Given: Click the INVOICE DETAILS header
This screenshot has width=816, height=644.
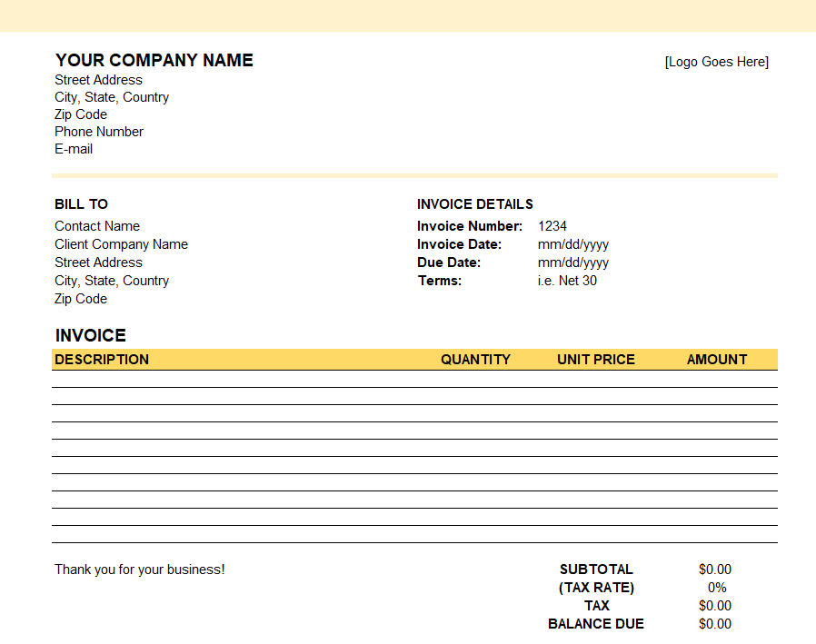Looking at the screenshot, I should (x=475, y=204).
